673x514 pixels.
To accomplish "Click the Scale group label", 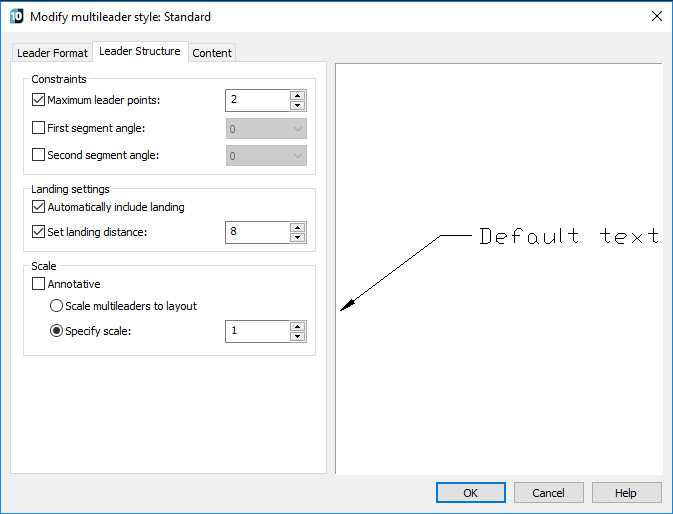I will [x=44, y=266].
